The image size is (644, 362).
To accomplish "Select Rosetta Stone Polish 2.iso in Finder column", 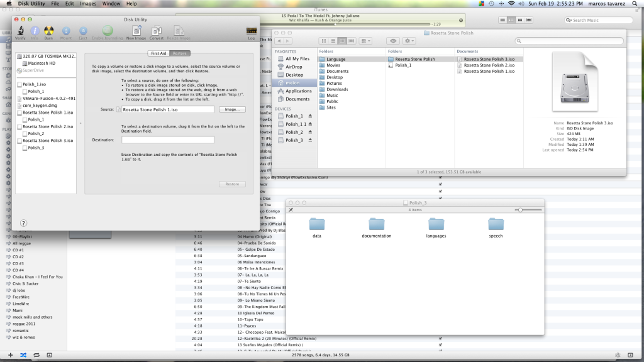I will point(489,65).
